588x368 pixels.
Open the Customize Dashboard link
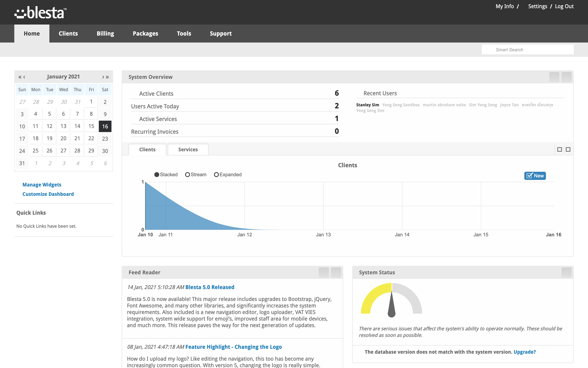[x=48, y=194]
